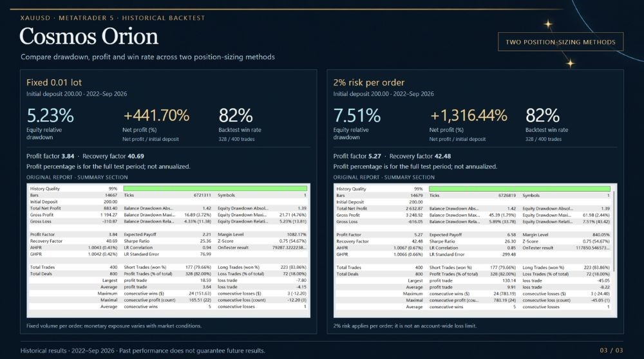
Task: Click 'Recovery factor 40.69' text
Action: point(113,156)
